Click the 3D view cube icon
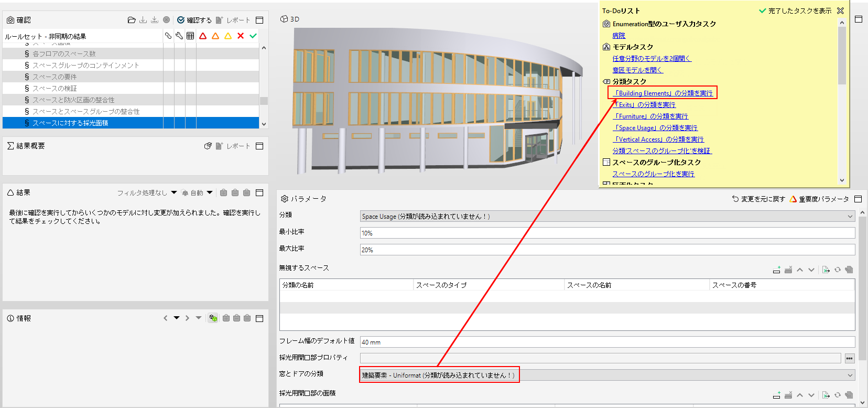 tap(284, 19)
